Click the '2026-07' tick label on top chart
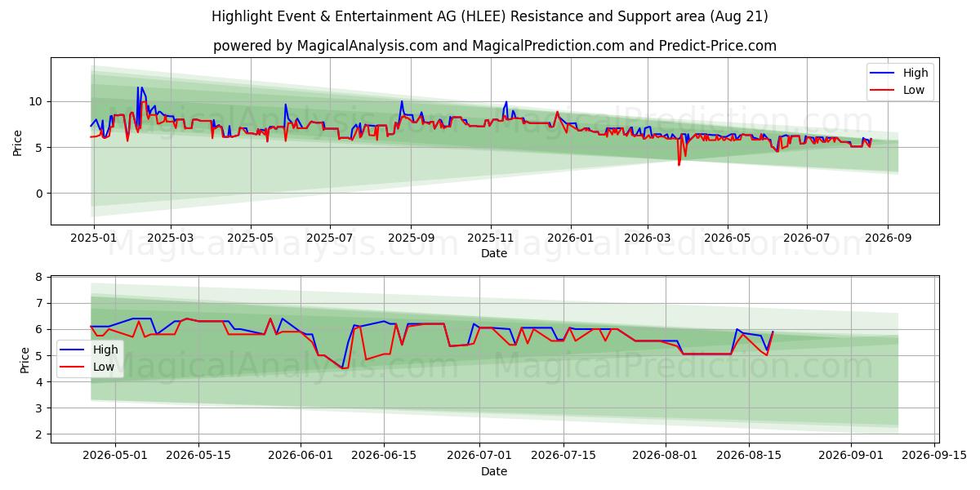980x490 pixels. [807, 238]
